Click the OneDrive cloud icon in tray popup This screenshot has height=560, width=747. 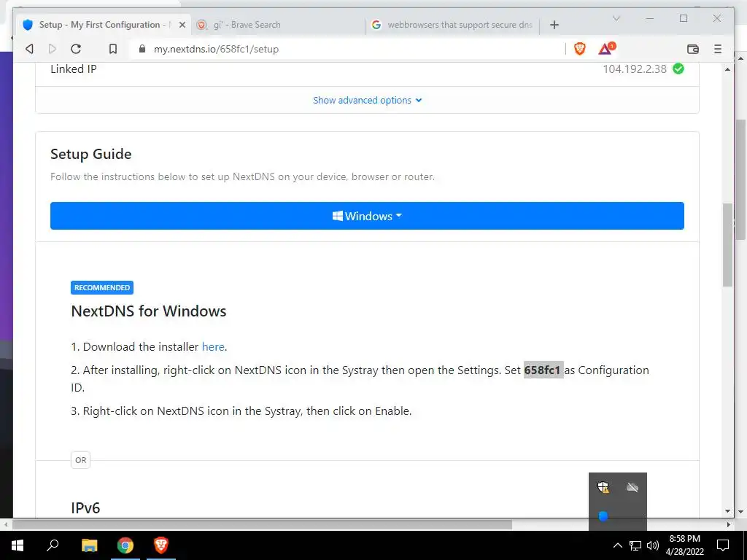pyautogui.click(x=632, y=486)
